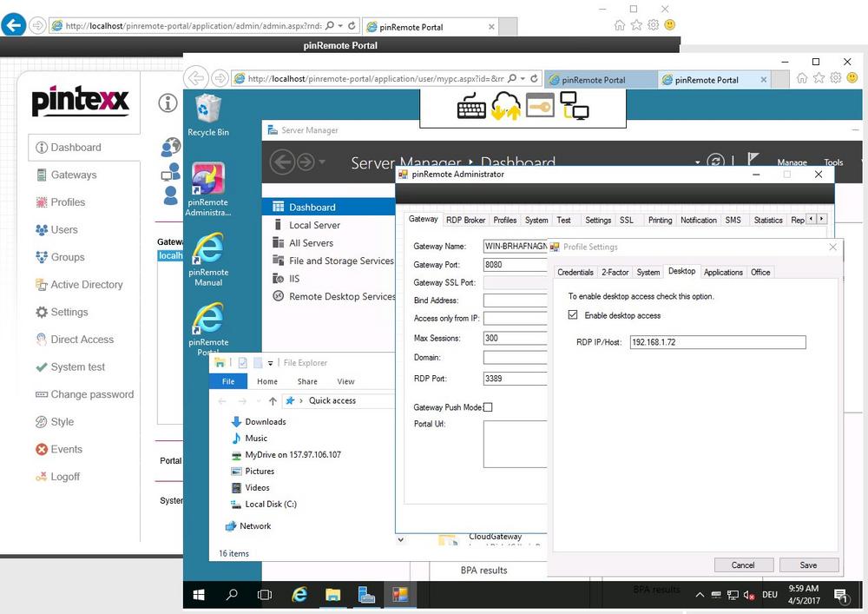
Task: Click the virtual keyboard icon in the portal toolbar
Action: click(470, 106)
